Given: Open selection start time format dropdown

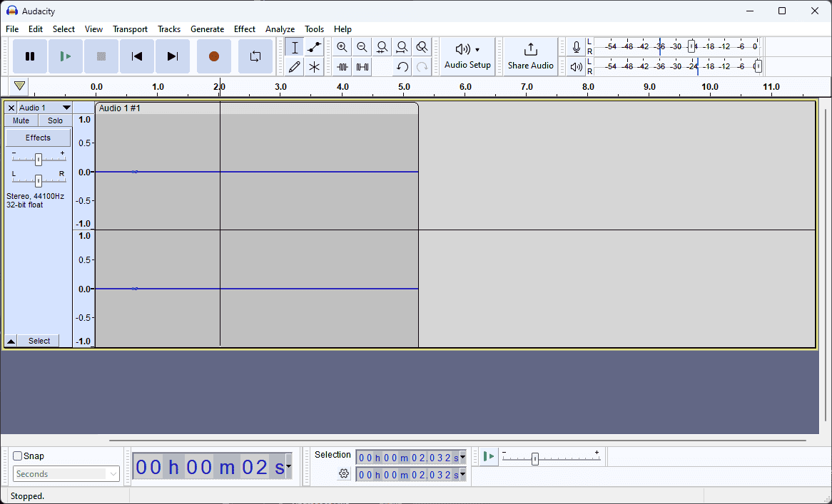Looking at the screenshot, I should pyautogui.click(x=462, y=457).
